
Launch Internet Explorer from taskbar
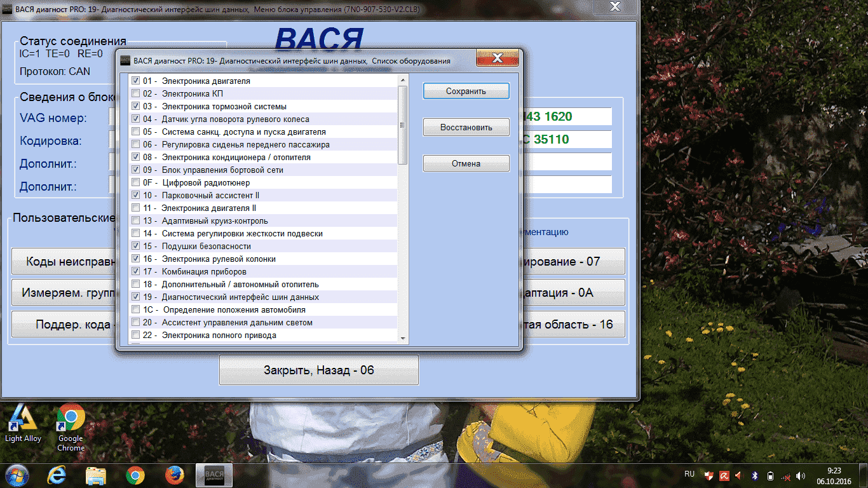57,475
